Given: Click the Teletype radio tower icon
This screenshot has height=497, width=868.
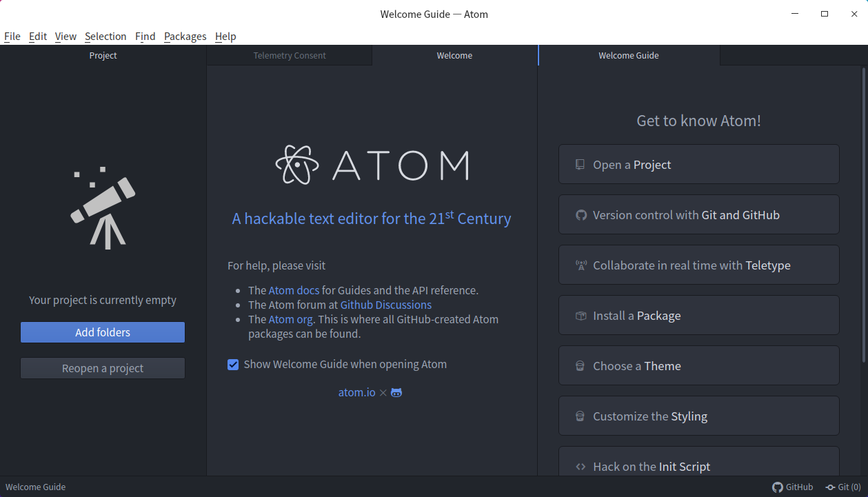Looking at the screenshot, I should click(581, 265).
